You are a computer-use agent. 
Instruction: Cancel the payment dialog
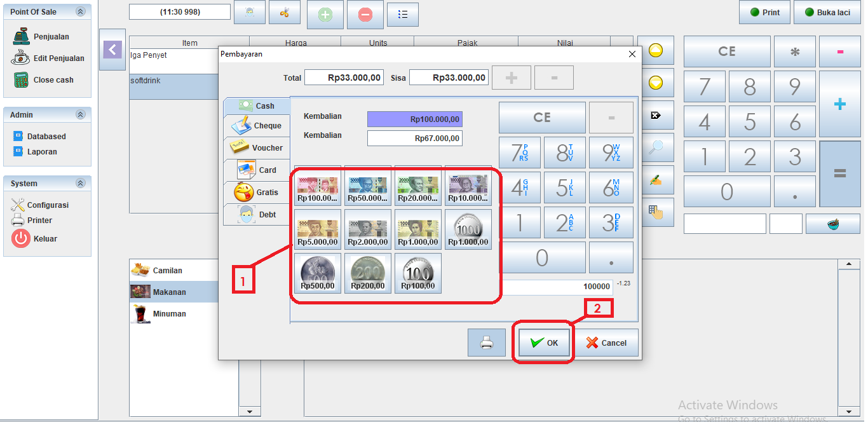(x=606, y=343)
